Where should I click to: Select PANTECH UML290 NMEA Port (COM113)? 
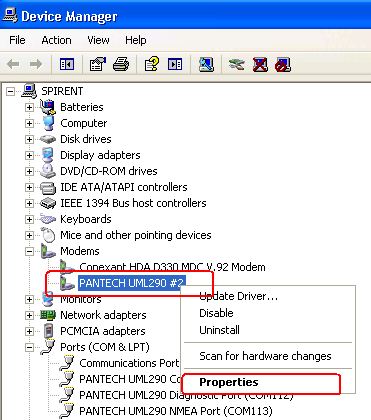(176, 411)
